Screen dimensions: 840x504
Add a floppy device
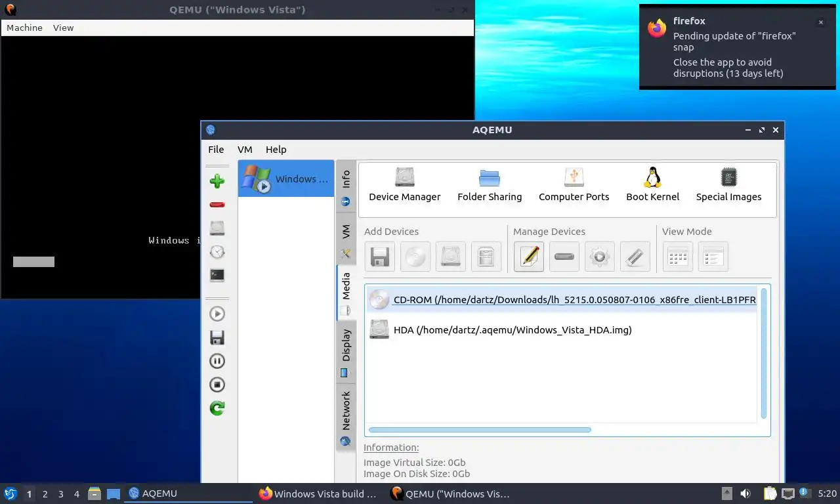(380, 257)
